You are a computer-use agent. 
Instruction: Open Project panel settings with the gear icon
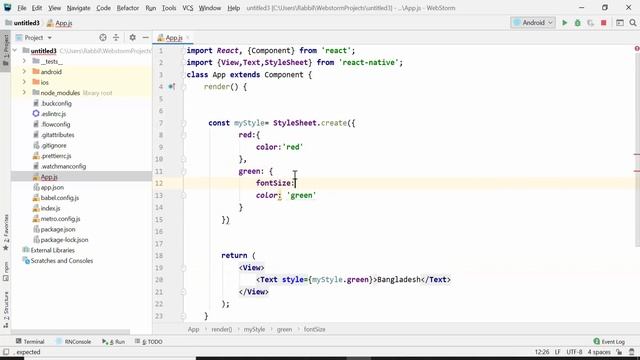click(133, 38)
